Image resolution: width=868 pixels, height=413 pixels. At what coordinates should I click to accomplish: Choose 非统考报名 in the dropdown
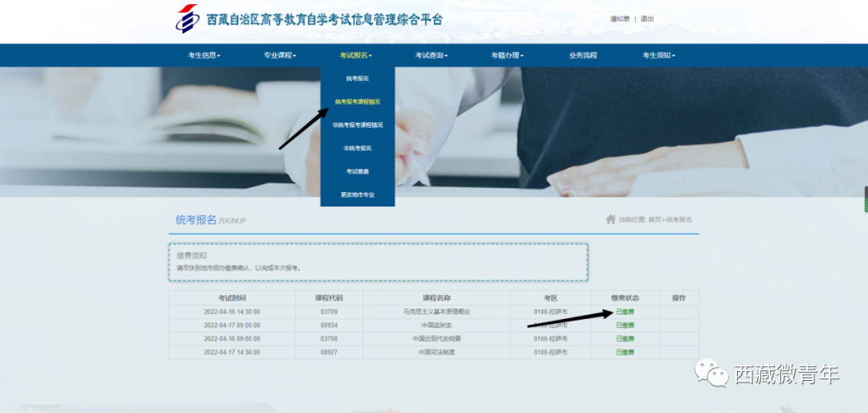tap(358, 149)
